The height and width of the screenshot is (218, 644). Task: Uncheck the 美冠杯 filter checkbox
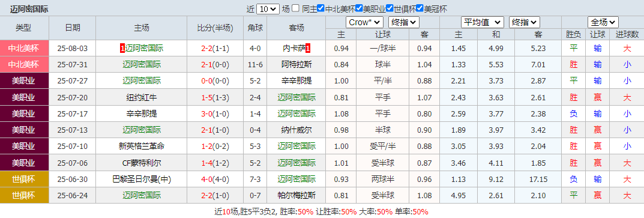tap(420, 8)
